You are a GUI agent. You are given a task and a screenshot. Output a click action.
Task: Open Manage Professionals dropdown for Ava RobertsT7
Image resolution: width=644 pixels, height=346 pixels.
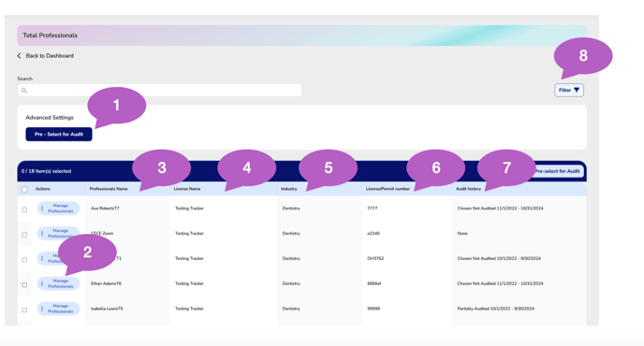pos(58,209)
